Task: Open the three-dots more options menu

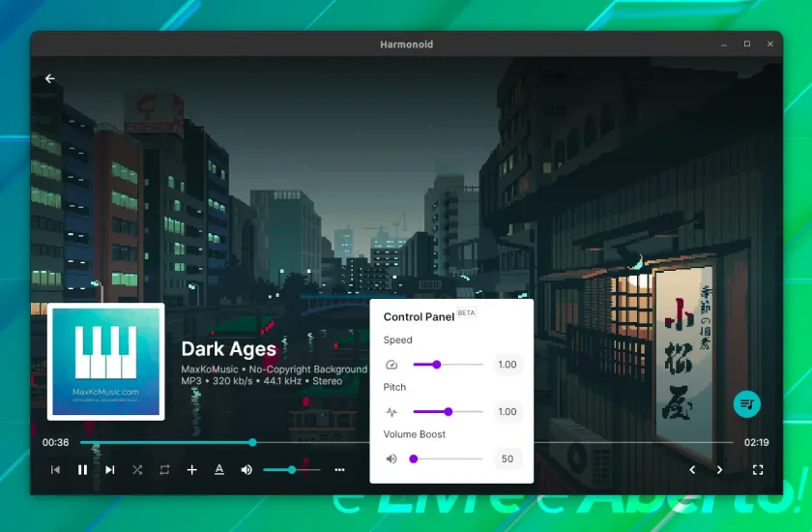Action: point(339,470)
